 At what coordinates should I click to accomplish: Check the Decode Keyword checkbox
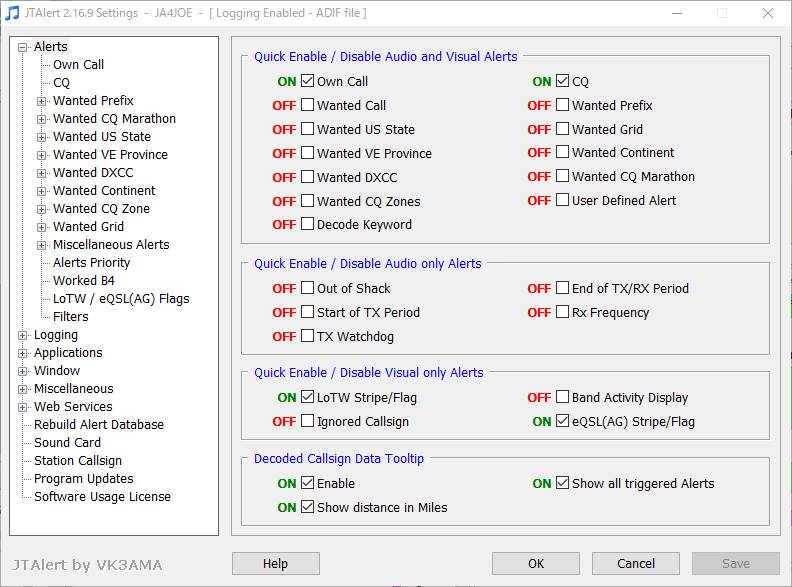(307, 224)
